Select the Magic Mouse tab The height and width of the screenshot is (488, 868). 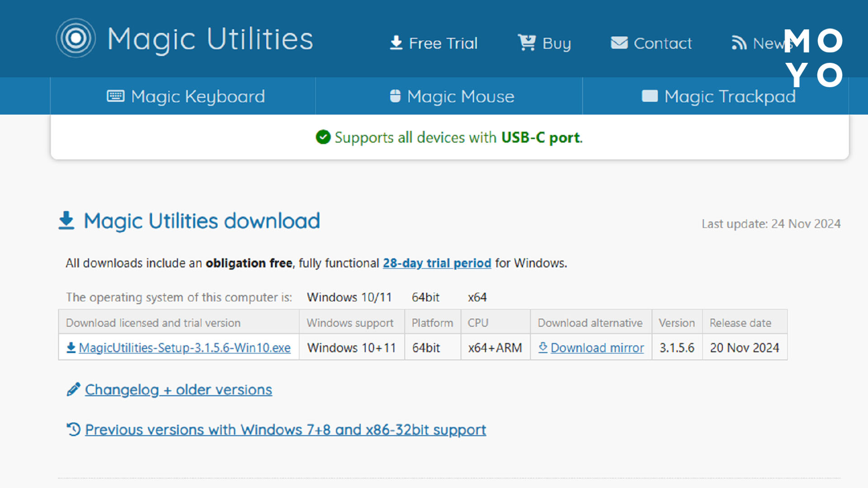(x=450, y=96)
